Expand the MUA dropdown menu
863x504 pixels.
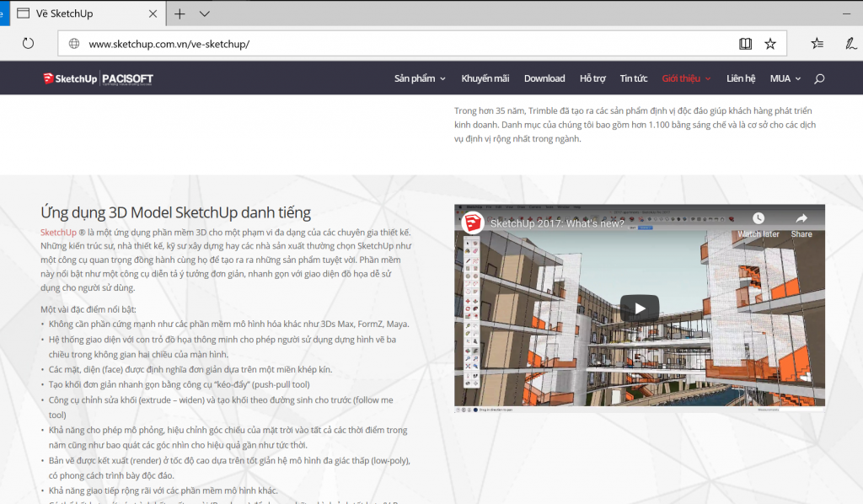[785, 78]
